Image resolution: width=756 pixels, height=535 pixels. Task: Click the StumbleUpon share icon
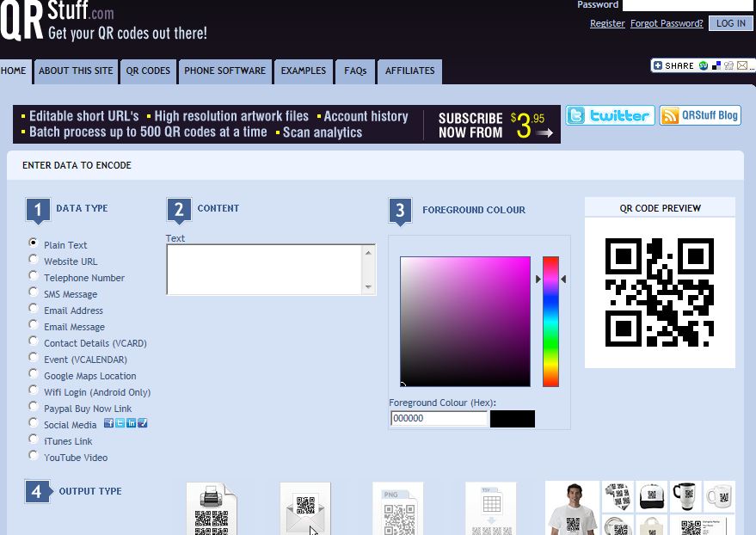point(703,65)
